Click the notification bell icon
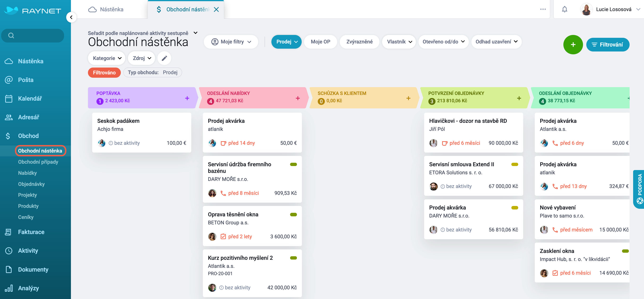 coord(565,9)
